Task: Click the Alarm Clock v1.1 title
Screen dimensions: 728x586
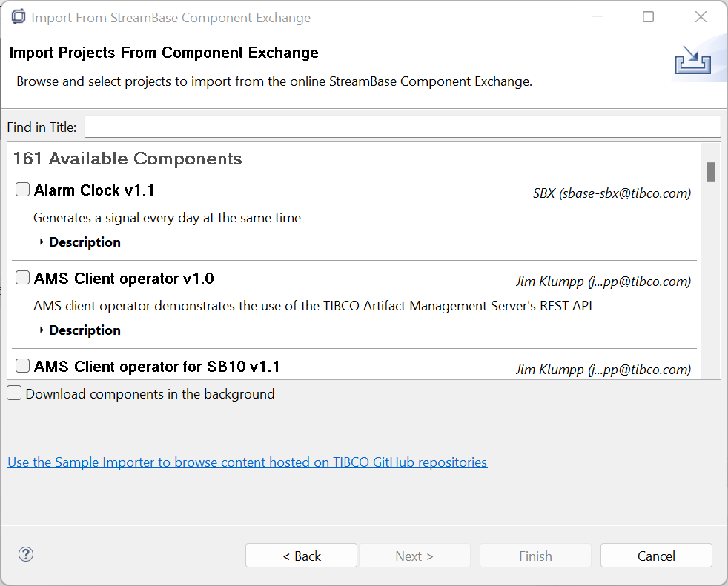Action: [x=94, y=190]
